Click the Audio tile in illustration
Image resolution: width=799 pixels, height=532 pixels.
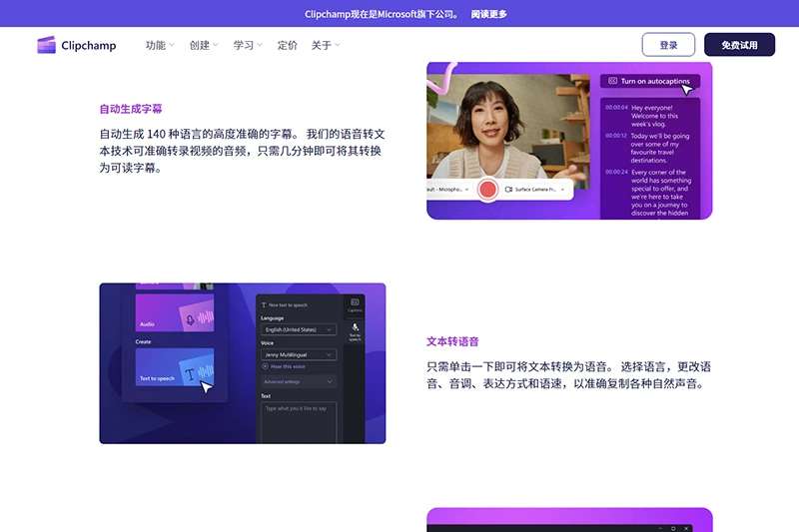point(175,312)
